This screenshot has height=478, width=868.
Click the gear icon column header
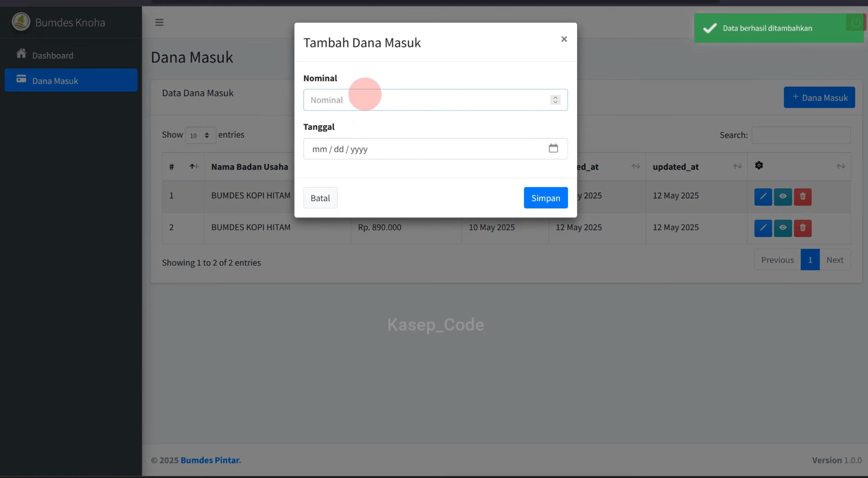759,166
